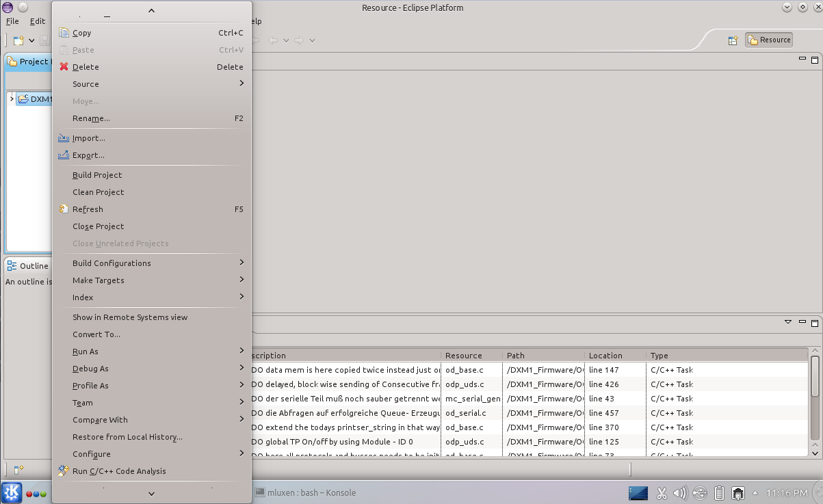
Task: Maximize the editor area panel
Action: coord(815,60)
